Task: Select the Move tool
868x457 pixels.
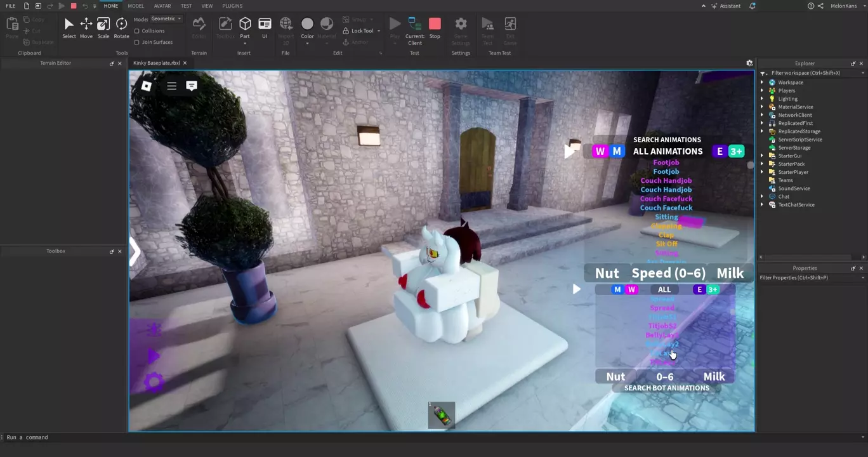Action: (x=86, y=29)
